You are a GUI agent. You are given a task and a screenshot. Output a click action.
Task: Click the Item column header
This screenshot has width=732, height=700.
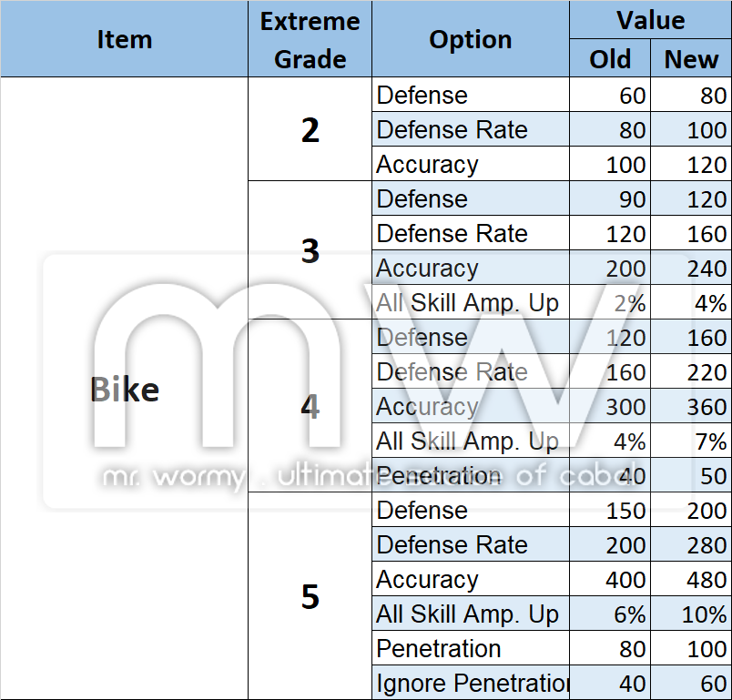[x=124, y=39]
